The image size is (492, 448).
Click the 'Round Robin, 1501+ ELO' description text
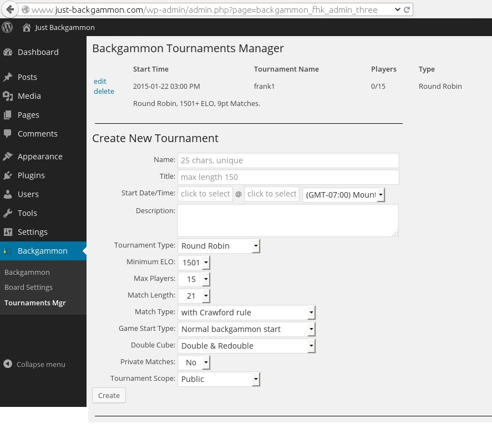click(197, 104)
